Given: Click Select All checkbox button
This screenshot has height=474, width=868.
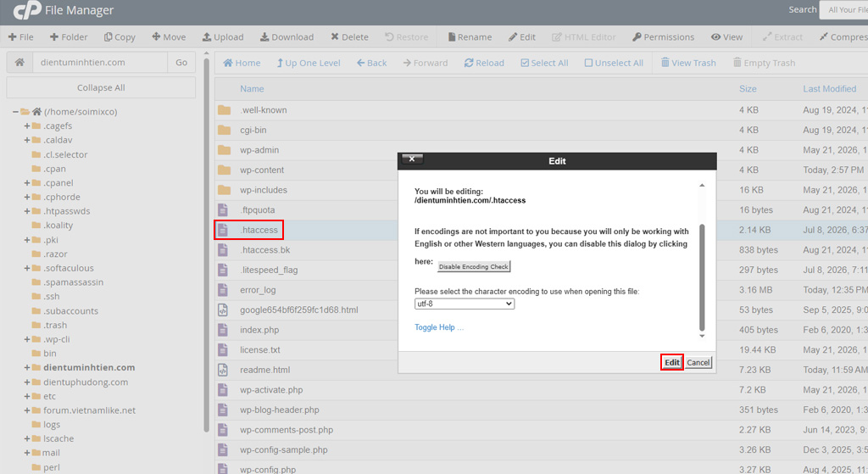Looking at the screenshot, I should 544,63.
